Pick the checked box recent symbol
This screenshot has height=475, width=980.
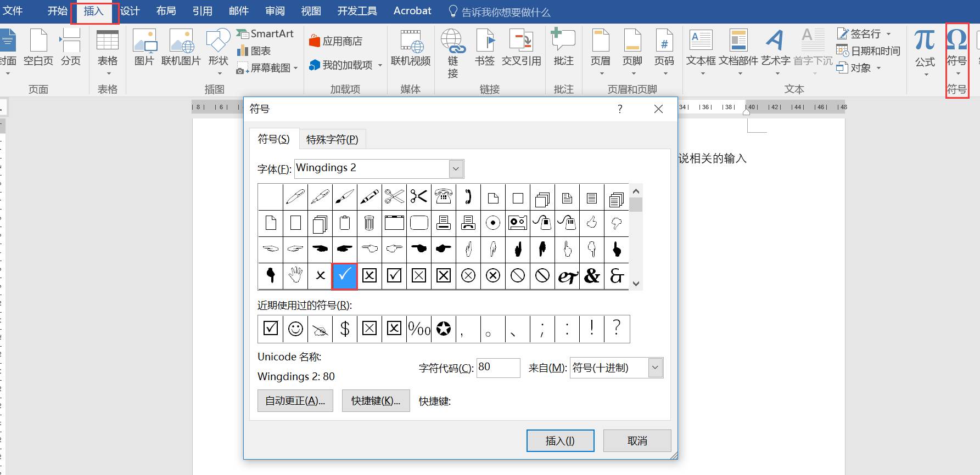coord(271,329)
